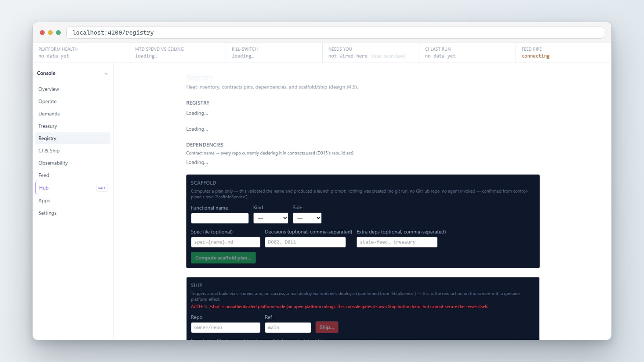Go to Operate in sidebar
Viewport: 644px width, 362px height.
[x=73, y=101]
